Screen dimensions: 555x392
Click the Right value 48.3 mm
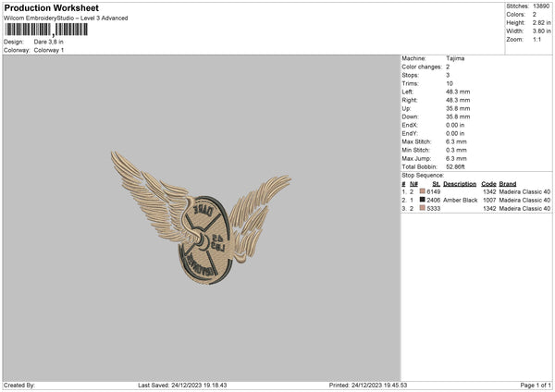click(458, 100)
